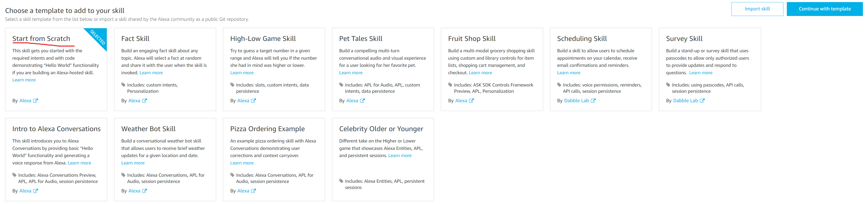Select the High-Low Game Skill template
This screenshot has width=868, height=204.
[274, 69]
